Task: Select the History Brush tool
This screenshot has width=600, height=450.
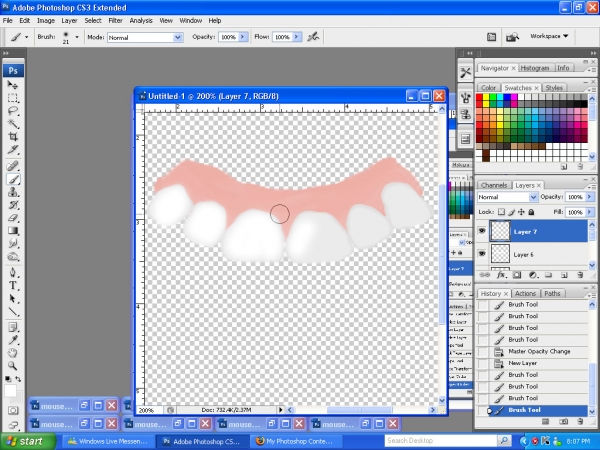Action: (x=13, y=205)
